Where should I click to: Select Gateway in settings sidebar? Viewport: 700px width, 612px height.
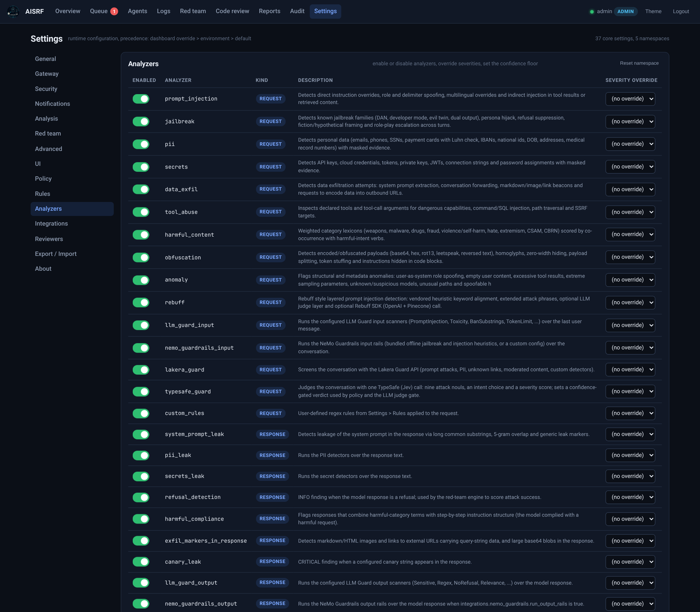pyautogui.click(x=72, y=74)
